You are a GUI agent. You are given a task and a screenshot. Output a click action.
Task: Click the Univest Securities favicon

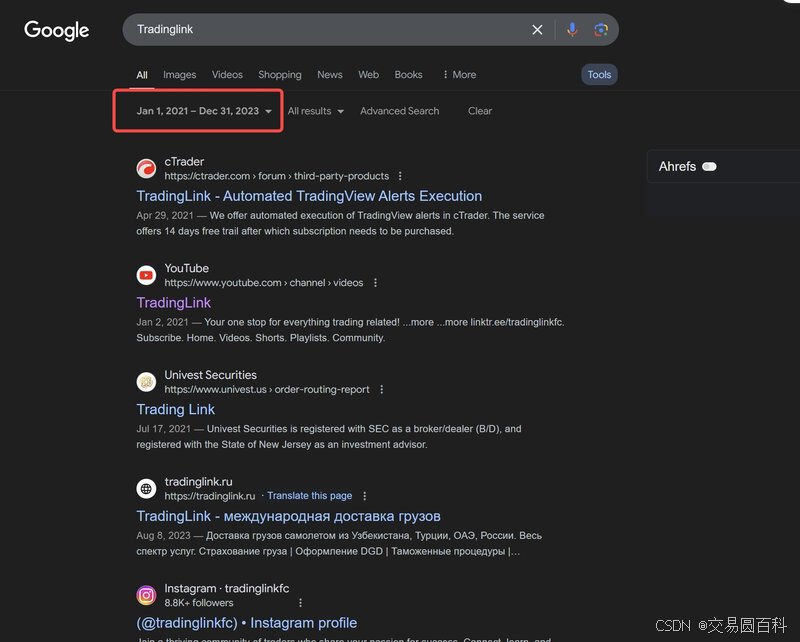pyautogui.click(x=146, y=382)
